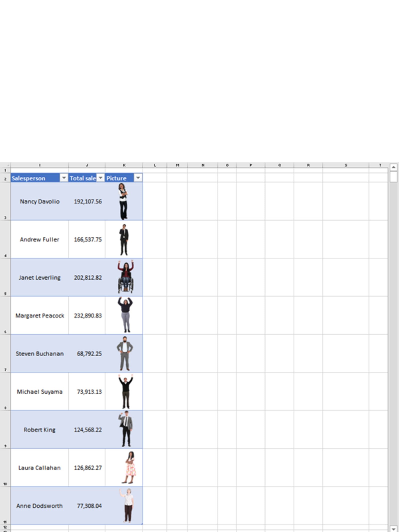The width and height of the screenshot is (399, 532).
Task: Select Nancy Davolio's picture
Action: 123,201
